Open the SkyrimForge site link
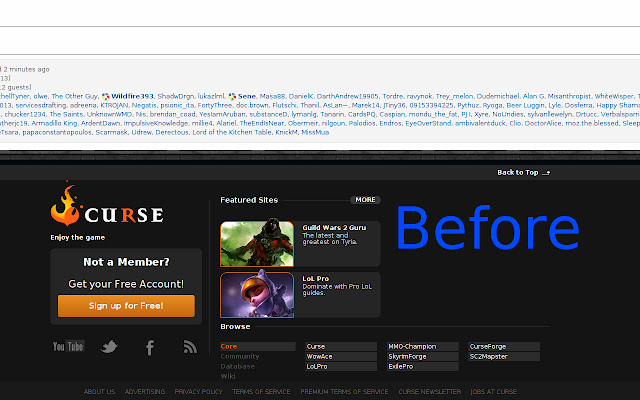This screenshot has width=640, height=400. click(422, 356)
